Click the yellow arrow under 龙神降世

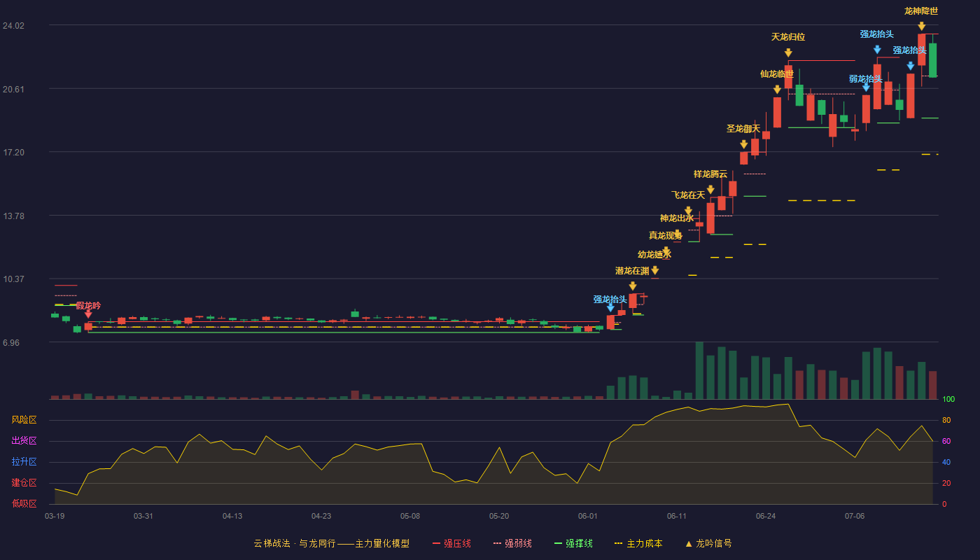(x=922, y=26)
